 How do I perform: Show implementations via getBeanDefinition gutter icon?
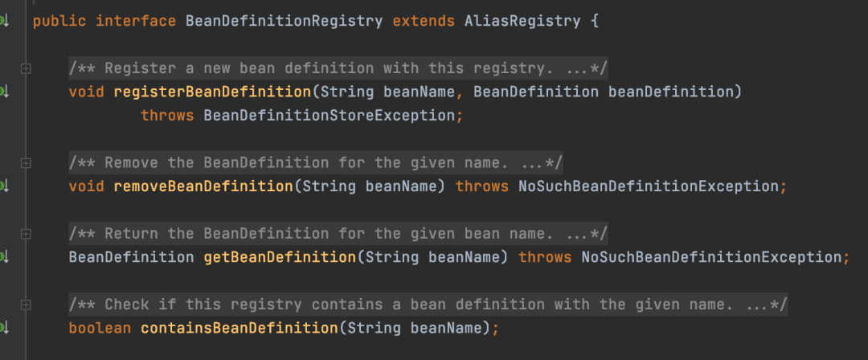(3, 257)
